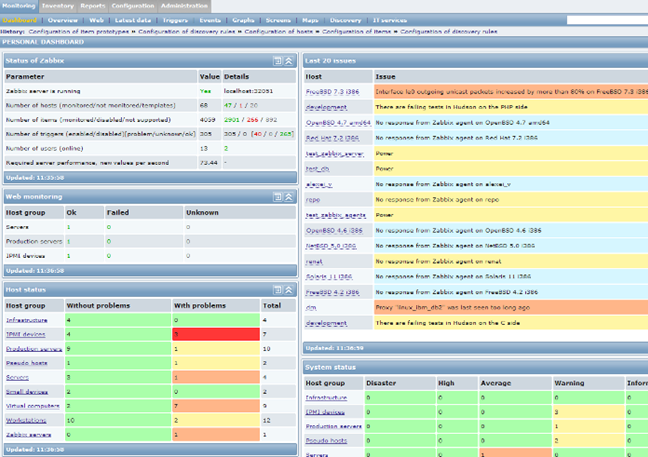Collapse the Host status widget
The width and height of the screenshot is (648, 457).
[289, 290]
